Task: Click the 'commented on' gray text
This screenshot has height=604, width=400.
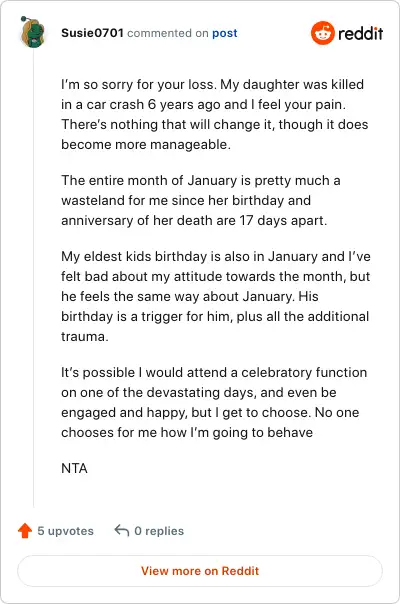Action: point(168,33)
